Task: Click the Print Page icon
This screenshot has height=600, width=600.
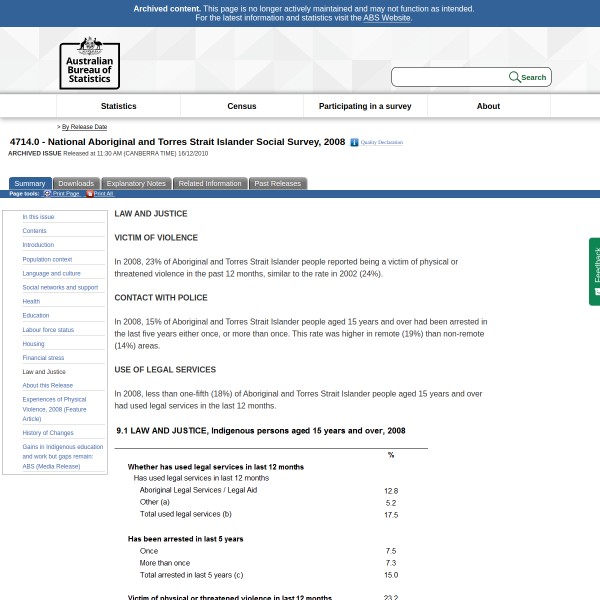Action: 47,194
